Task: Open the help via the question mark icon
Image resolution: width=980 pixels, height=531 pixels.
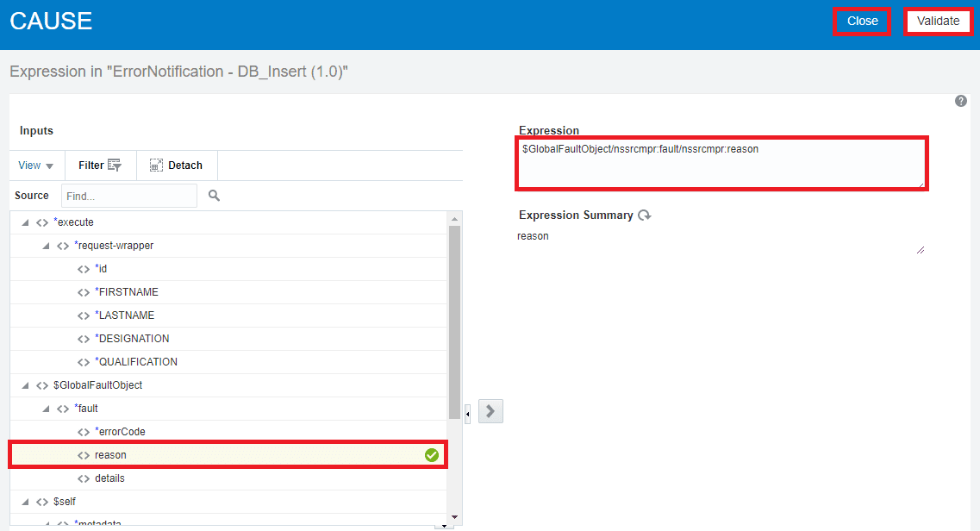Action: pyautogui.click(x=960, y=101)
